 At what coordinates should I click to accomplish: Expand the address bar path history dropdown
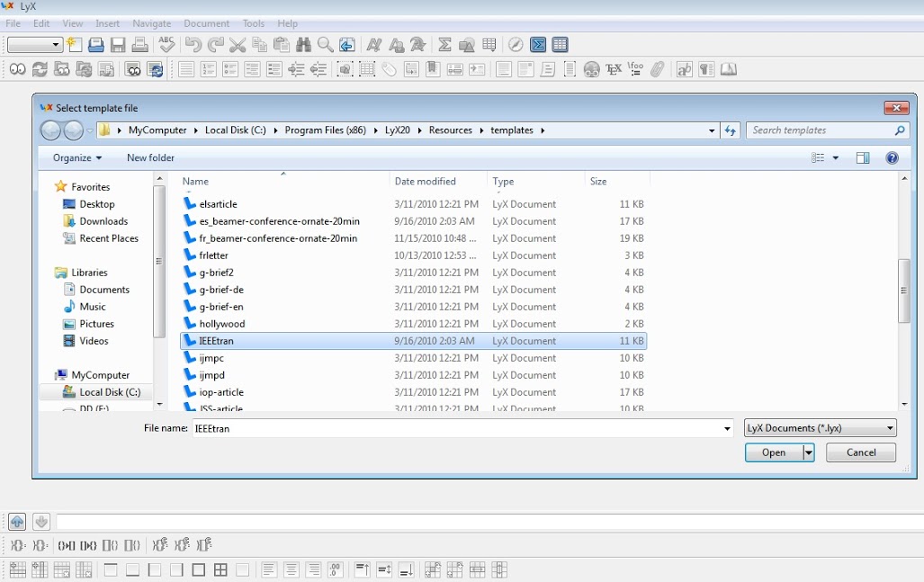[712, 130]
